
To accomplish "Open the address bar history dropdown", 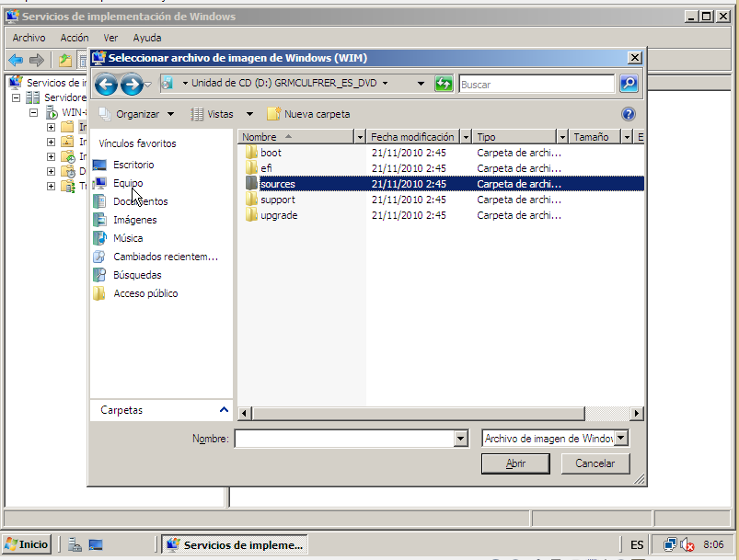I will [x=421, y=84].
